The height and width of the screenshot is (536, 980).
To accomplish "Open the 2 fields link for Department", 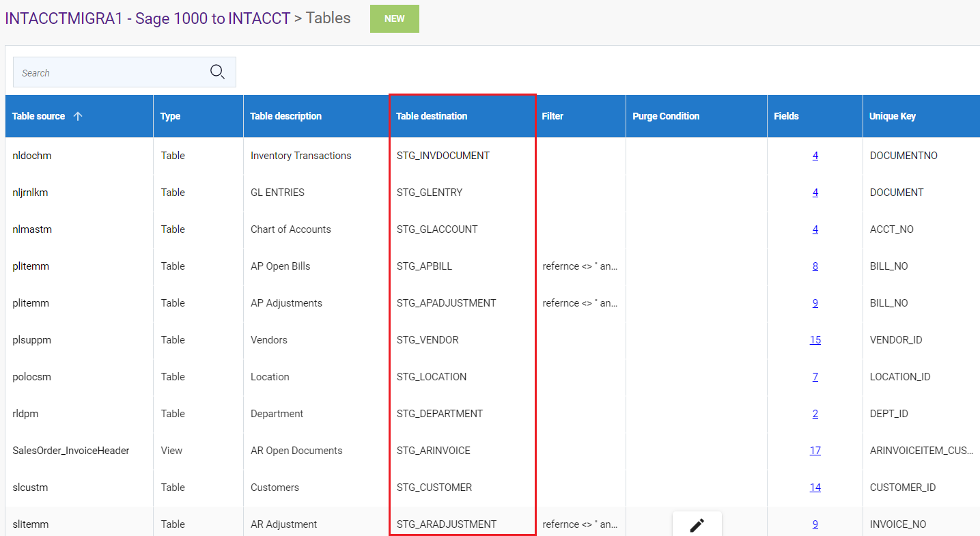I will click(x=815, y=414).
